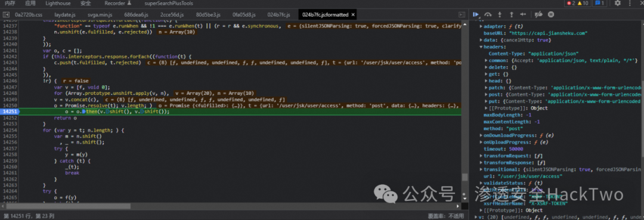
Task: Expand the onDownloadProgress property
Action: 482,135
